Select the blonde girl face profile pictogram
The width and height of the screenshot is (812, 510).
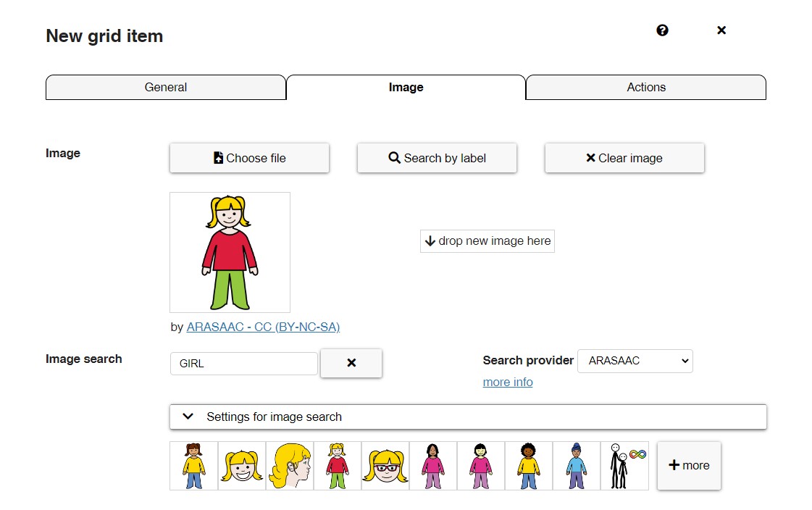(x=289, y=465)
